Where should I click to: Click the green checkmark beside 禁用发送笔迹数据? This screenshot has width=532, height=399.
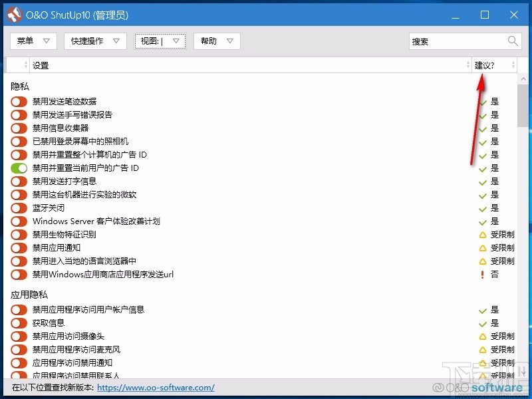[x=483, y=102]
